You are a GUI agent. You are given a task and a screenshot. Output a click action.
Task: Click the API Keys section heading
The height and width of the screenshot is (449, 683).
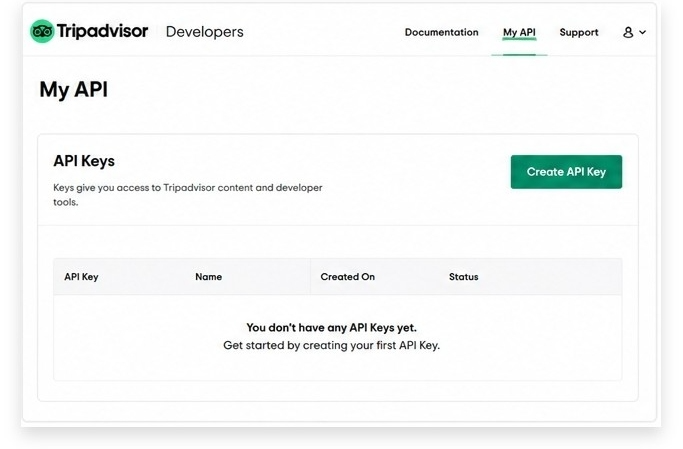[x=84, y=161]
